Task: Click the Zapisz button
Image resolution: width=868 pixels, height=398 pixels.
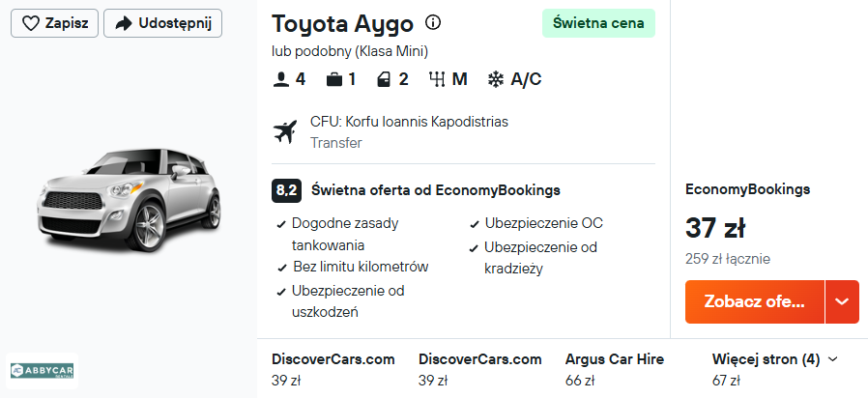Action: pos(55,24)
